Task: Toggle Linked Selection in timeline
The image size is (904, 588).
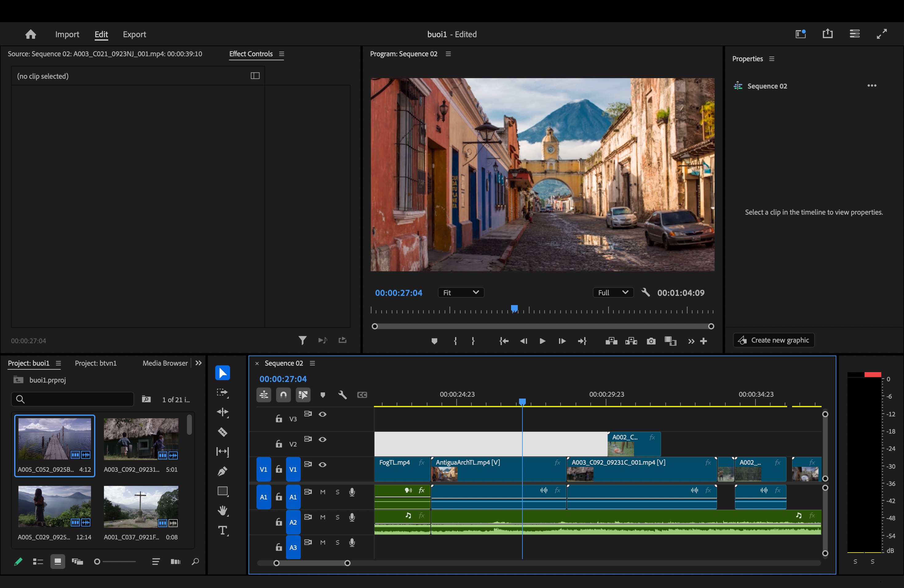Action: 303,395
